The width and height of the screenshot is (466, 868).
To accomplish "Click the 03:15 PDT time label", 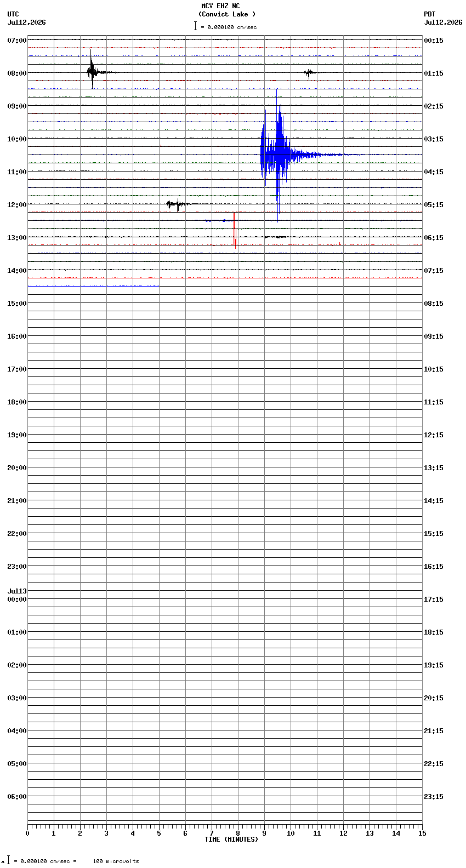I will click(x=434, y=139).
